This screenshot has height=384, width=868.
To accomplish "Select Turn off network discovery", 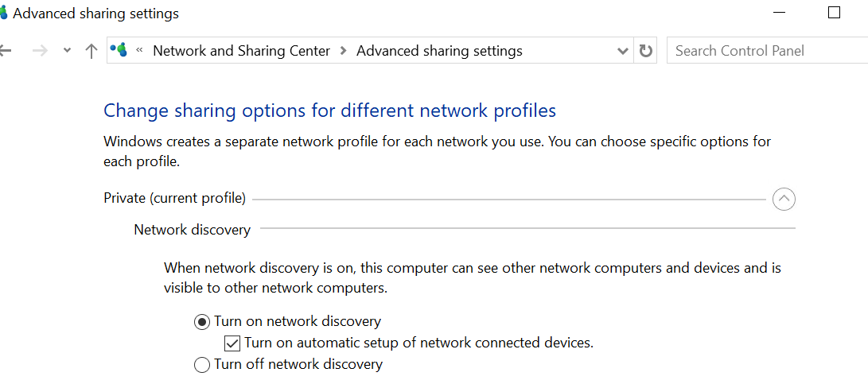I will click(x=202, y=365).
